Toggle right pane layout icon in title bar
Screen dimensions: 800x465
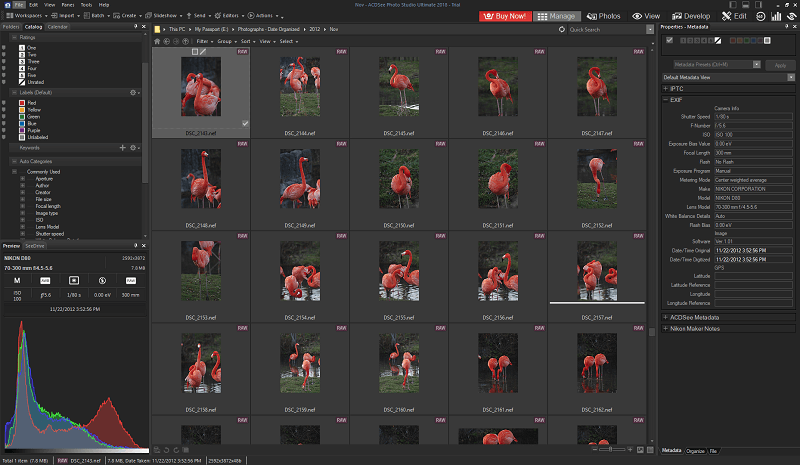click(x=758, y=5)
